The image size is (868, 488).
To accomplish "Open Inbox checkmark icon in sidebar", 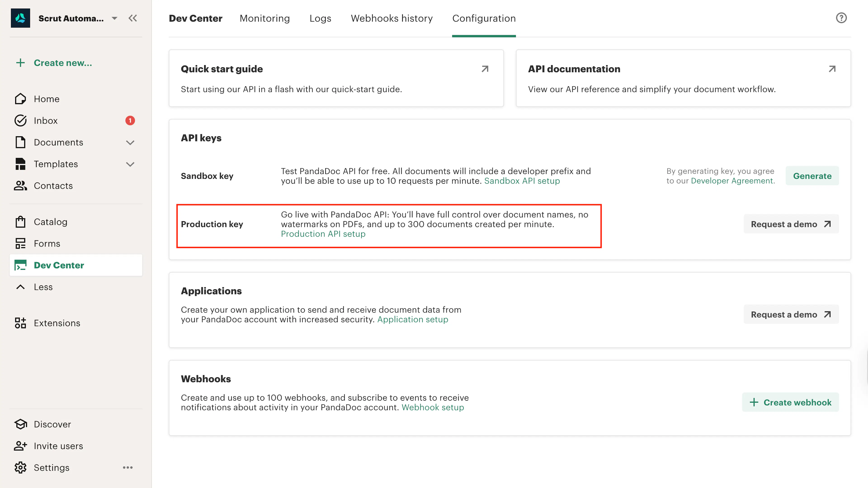I will 20,121.
